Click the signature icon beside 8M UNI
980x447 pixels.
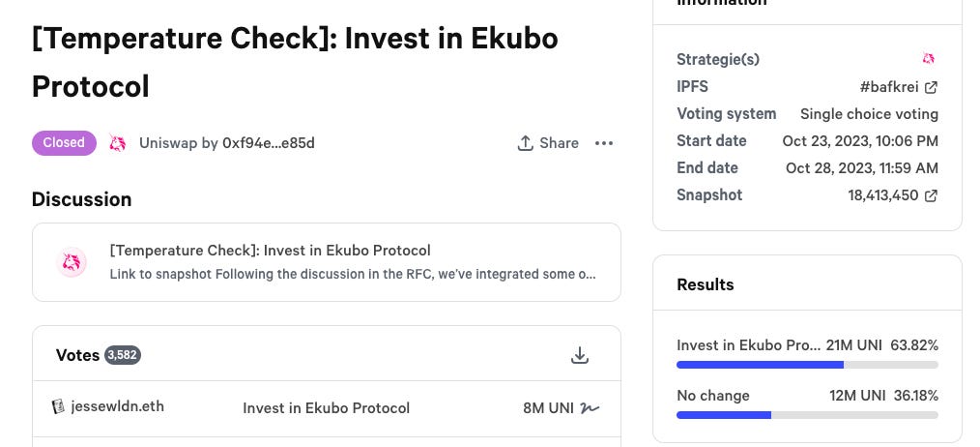590,407
